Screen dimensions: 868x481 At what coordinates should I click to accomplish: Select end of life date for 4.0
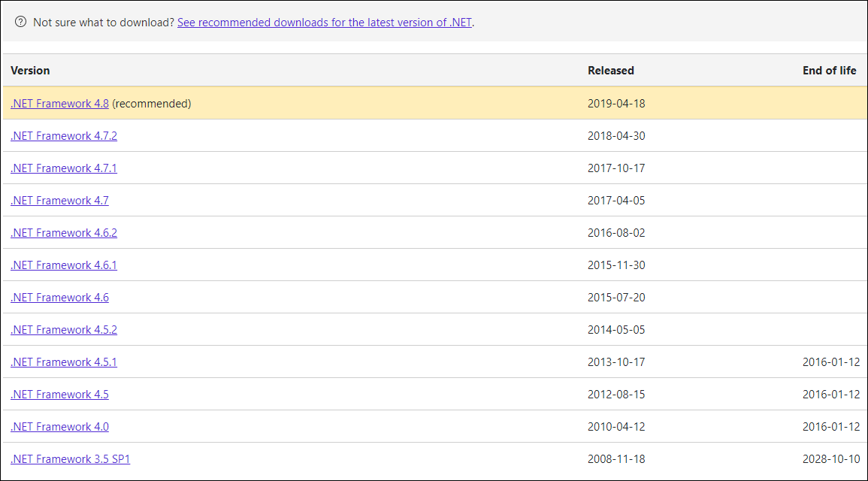[831, 427]
